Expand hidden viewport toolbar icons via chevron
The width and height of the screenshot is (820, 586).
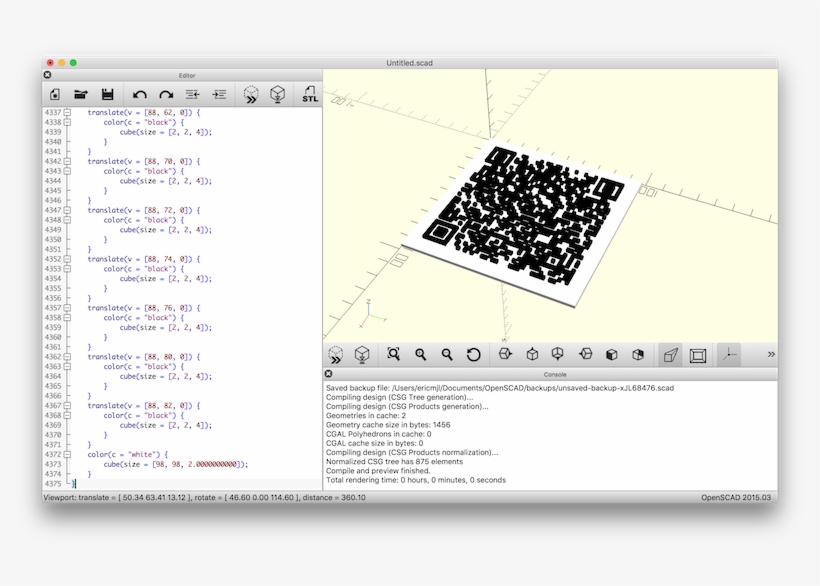pos(771,354)
